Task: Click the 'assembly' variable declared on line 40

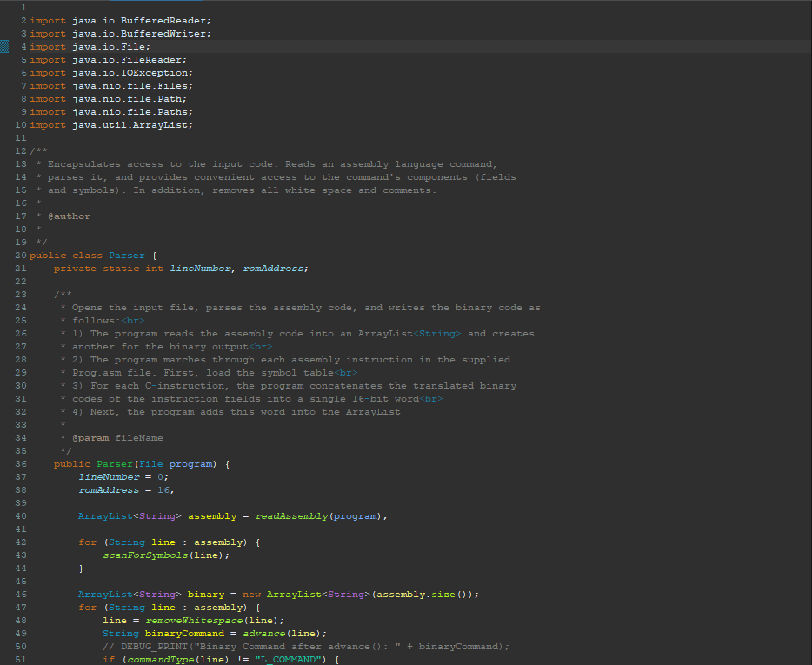Action: [x=212, y=516]
